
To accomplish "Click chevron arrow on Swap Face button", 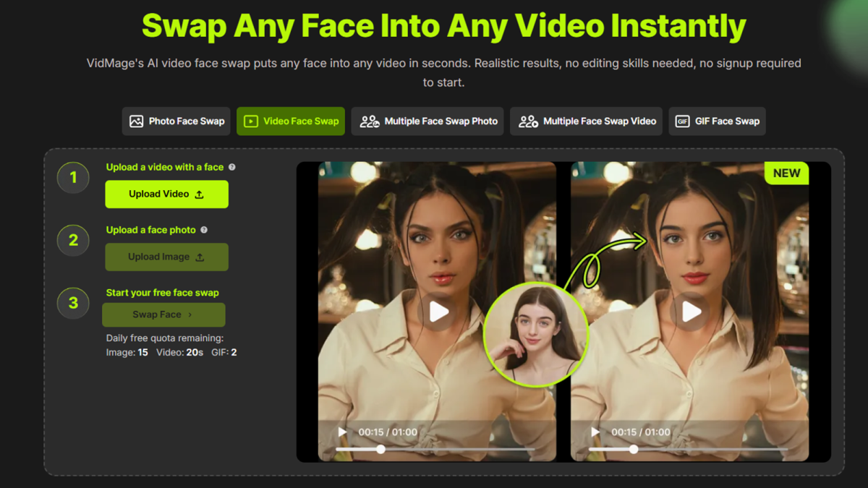I will coord(190,315).
